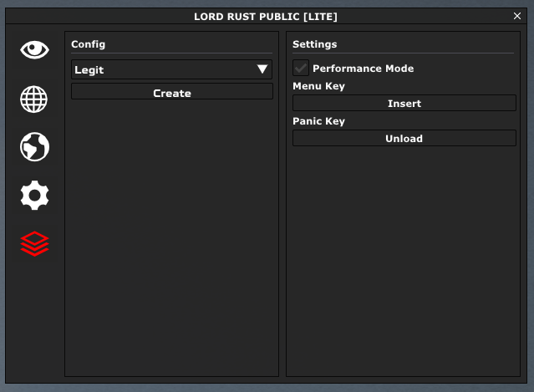
Task: Open the gear settings tab
Action: tap(34, 196)
